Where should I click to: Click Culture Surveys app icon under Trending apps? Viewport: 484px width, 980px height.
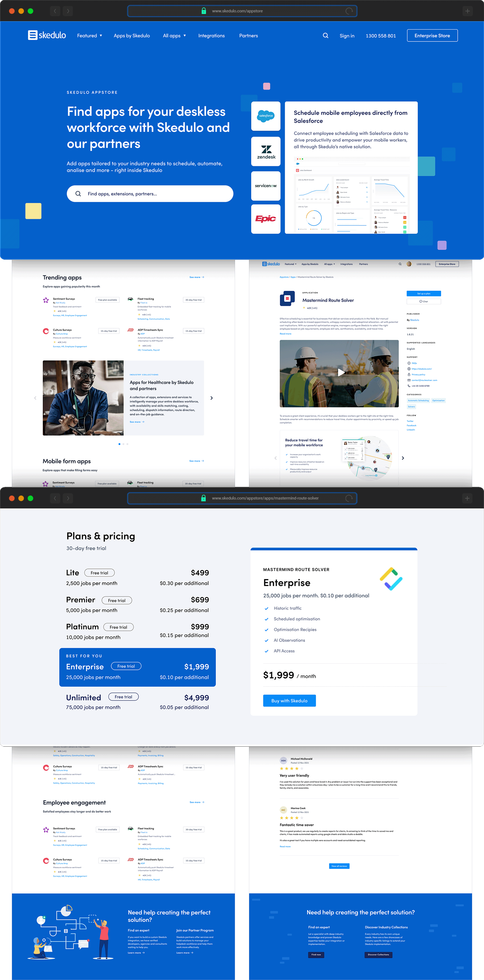coord(46,331)
